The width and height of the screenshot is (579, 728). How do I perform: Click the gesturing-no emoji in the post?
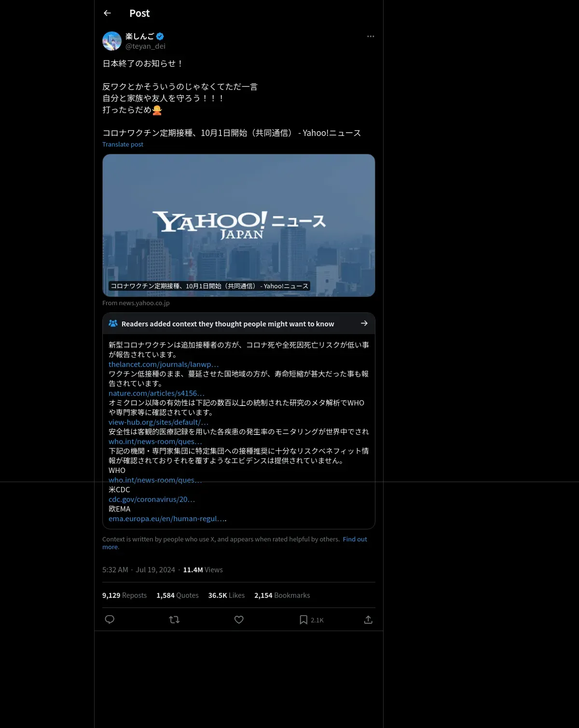tap(157, 110)
